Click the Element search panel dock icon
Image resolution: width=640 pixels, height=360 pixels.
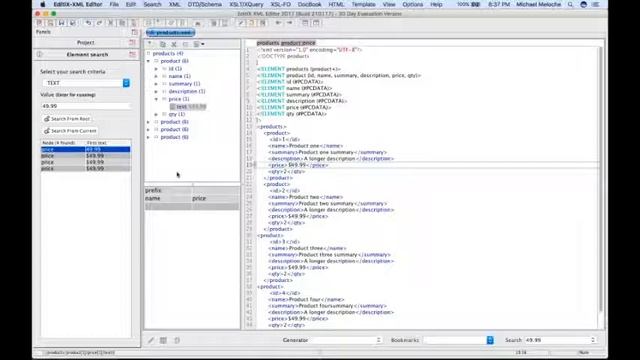coord(132,54)
